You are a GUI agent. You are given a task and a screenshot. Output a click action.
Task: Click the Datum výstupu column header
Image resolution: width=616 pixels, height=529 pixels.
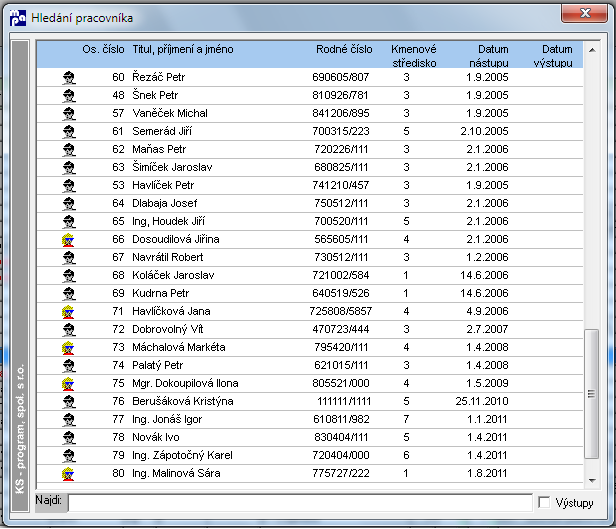(553, 56)
